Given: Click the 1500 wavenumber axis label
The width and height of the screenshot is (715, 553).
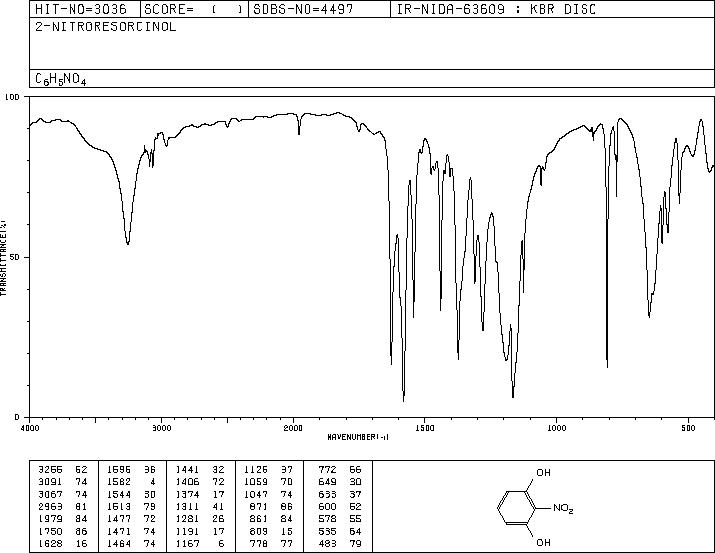Looking at the screenshot, I should click(425, 428).
